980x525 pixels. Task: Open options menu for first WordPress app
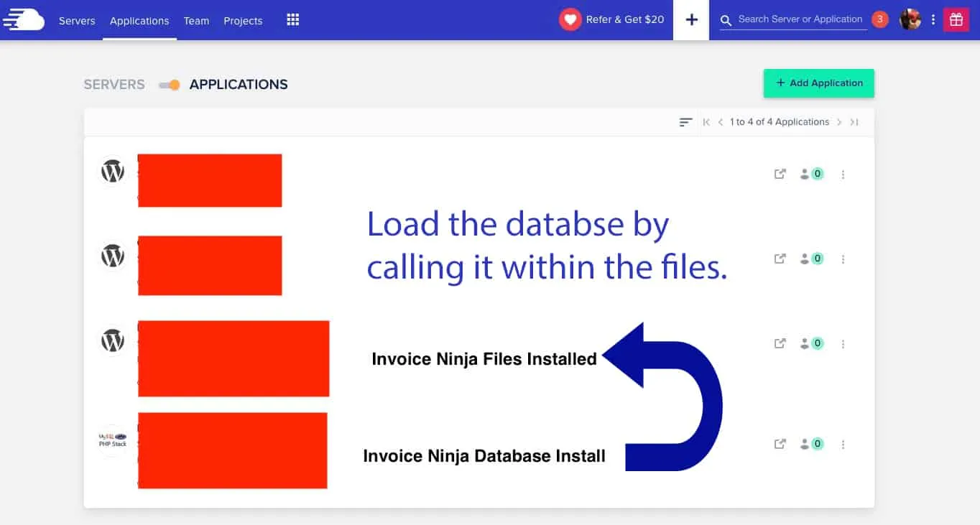pyautogui.click(x=843, y=175)
